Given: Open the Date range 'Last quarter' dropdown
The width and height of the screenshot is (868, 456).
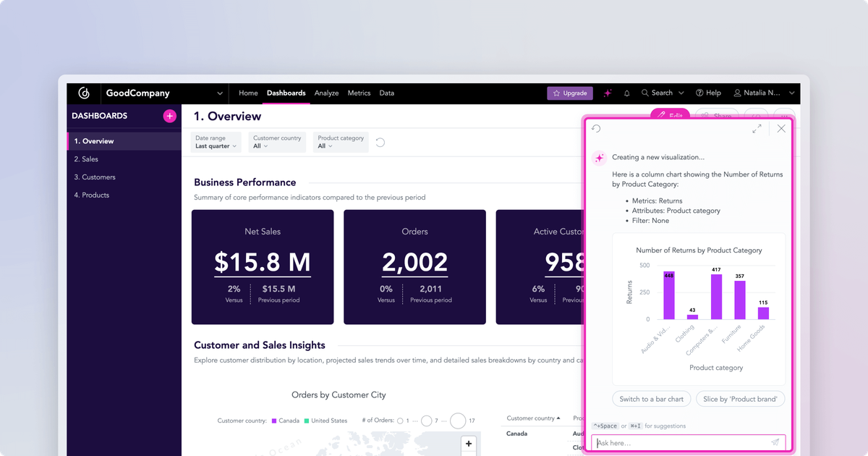Looking at the screenshot, I should click(216, 142).
